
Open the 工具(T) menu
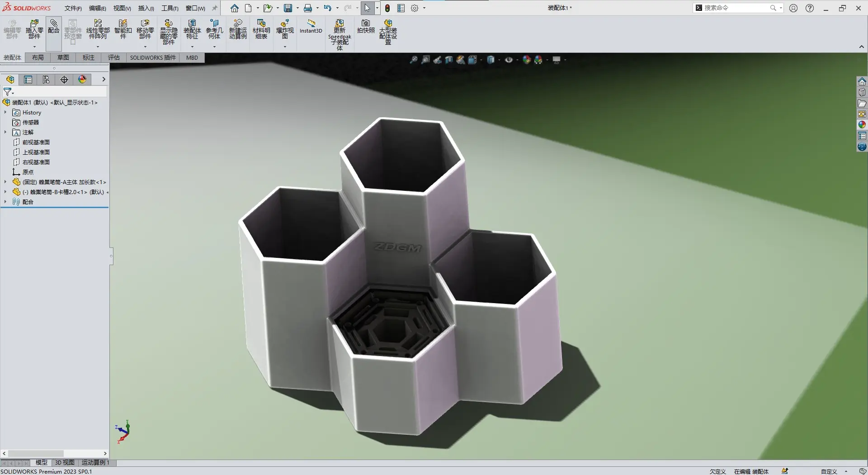(170, 8)
